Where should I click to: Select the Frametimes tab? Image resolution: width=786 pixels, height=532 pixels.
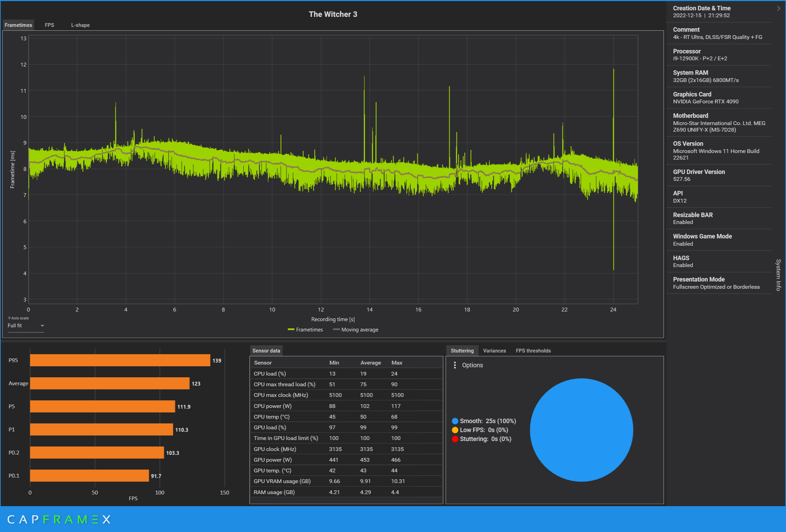[x=18, y=25]
